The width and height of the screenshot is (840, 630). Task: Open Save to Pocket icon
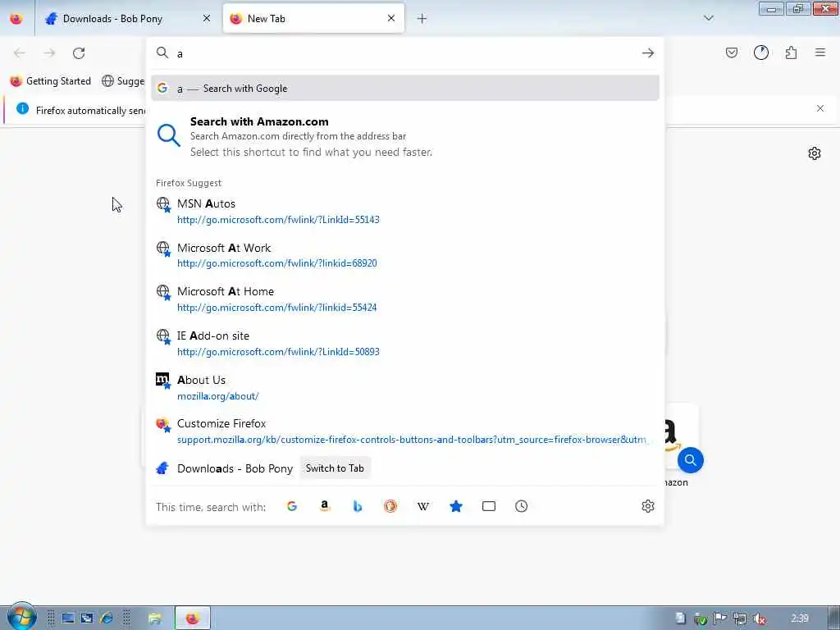tap(731, 52)
